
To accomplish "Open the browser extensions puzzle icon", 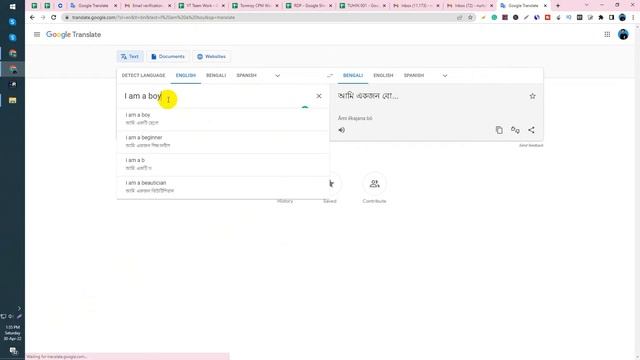I will pyautogui.click(x=601, y=18).
